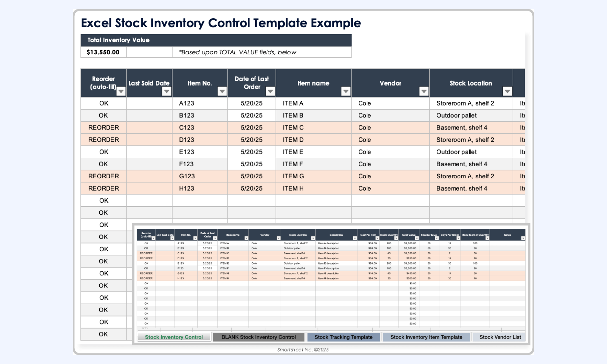Click the Cole vendor cell for ITEM B
Viewport: 607px width, 364px height.
click(x=390, y=115)
